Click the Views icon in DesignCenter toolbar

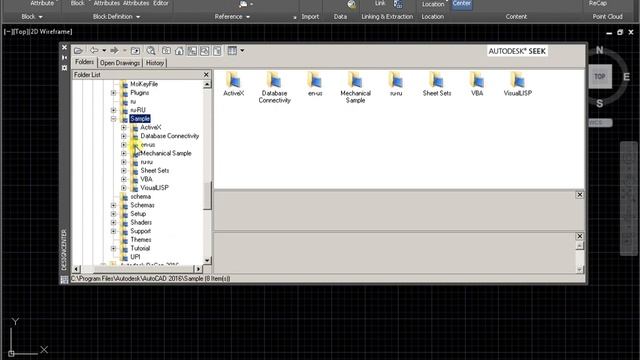click(x=232, y=51)
